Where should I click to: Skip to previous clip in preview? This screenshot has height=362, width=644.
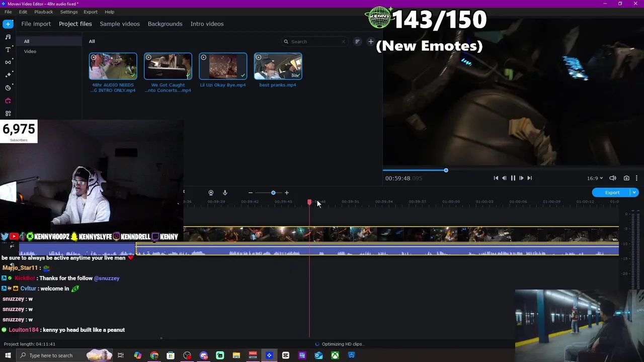pos(496,178)
